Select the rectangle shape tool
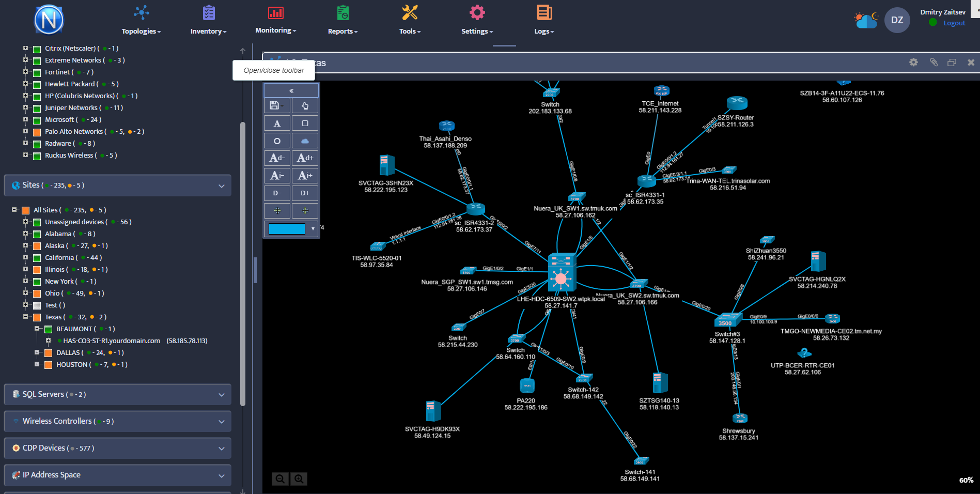The width and height of the screenshot is (980, 494). pyautogui.click(x=305, y=124)
